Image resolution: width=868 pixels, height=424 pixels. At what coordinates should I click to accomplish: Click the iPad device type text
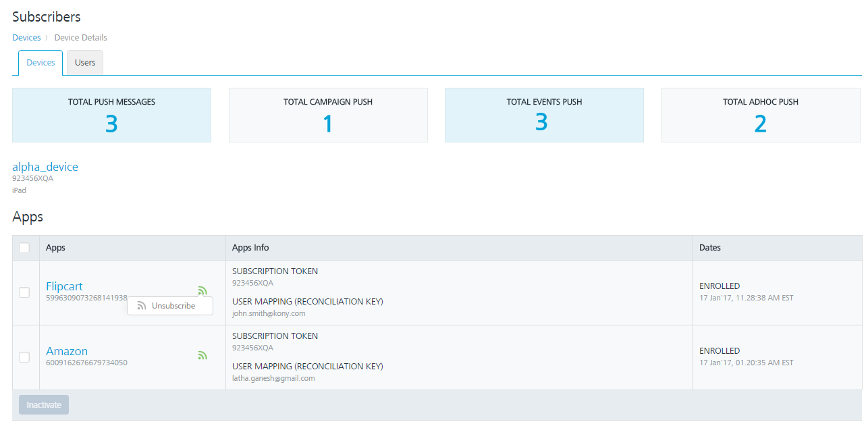19,190
